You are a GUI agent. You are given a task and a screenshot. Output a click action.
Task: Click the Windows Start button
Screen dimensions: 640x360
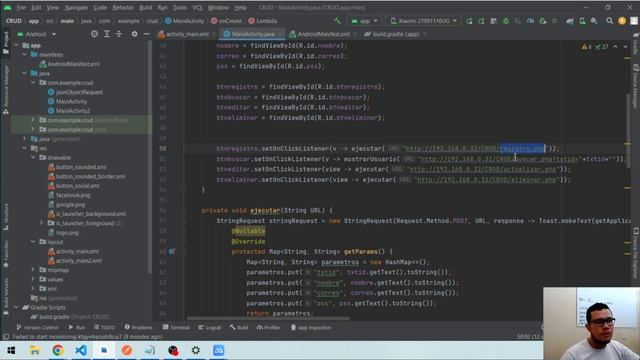click(x=11, y=350)
